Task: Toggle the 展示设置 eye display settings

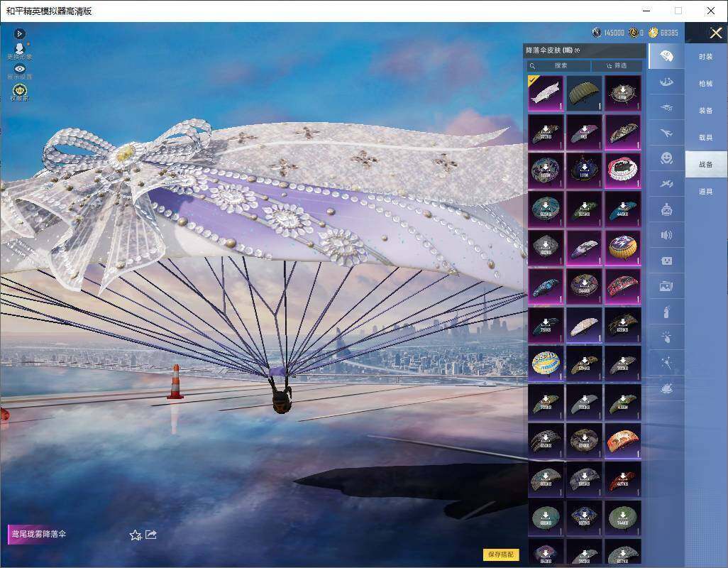Action: coord(19,72)
